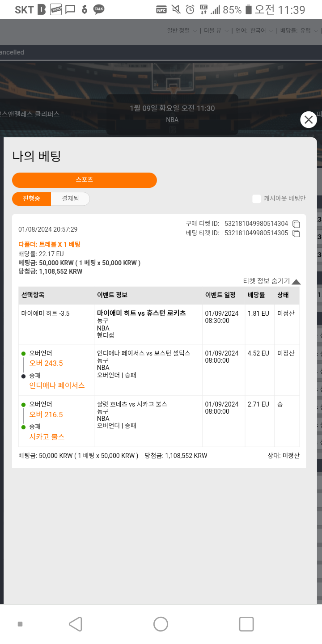Click 티켓 정보 숨기기 text

pyautogui.click(x=267, y=281)
